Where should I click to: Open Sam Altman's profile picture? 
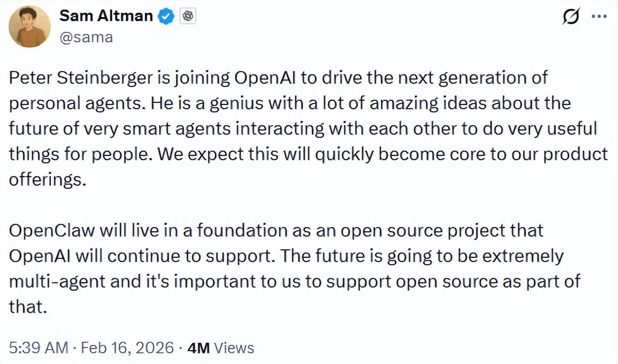pos(30,27)
